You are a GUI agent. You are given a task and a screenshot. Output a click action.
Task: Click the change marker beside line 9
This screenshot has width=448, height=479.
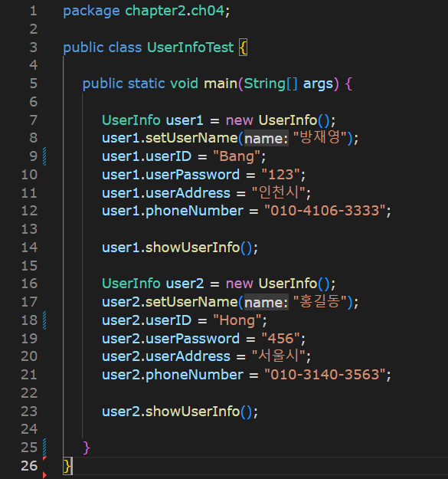point(44,156)
